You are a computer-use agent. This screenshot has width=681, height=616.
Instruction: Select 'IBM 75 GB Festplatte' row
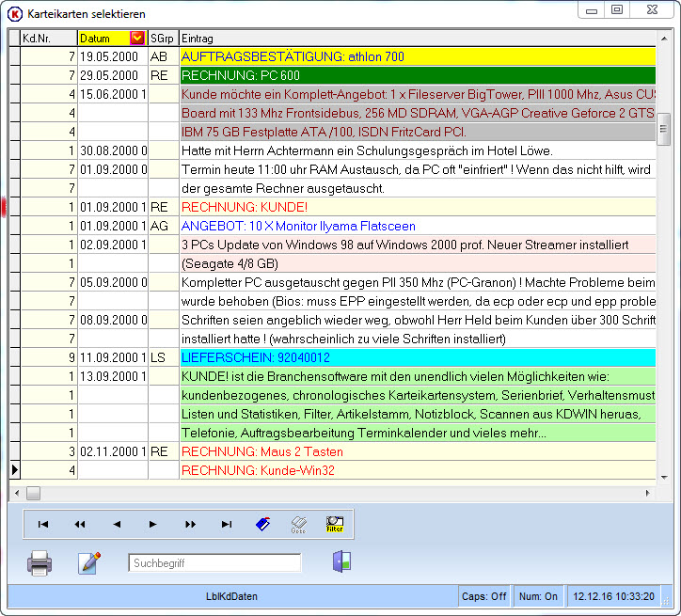click(x=418, y=132)
